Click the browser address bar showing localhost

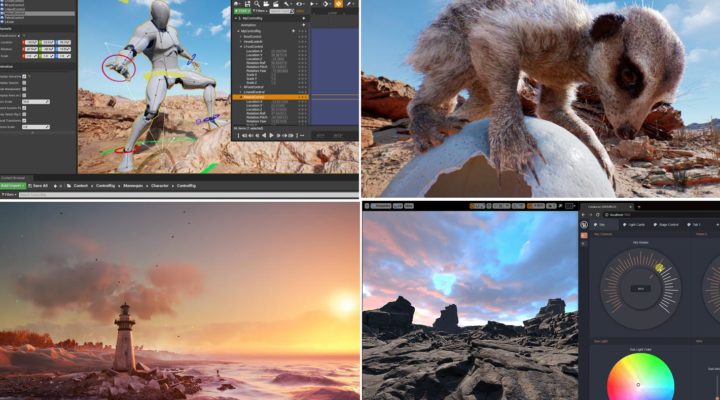click(661, 215)
